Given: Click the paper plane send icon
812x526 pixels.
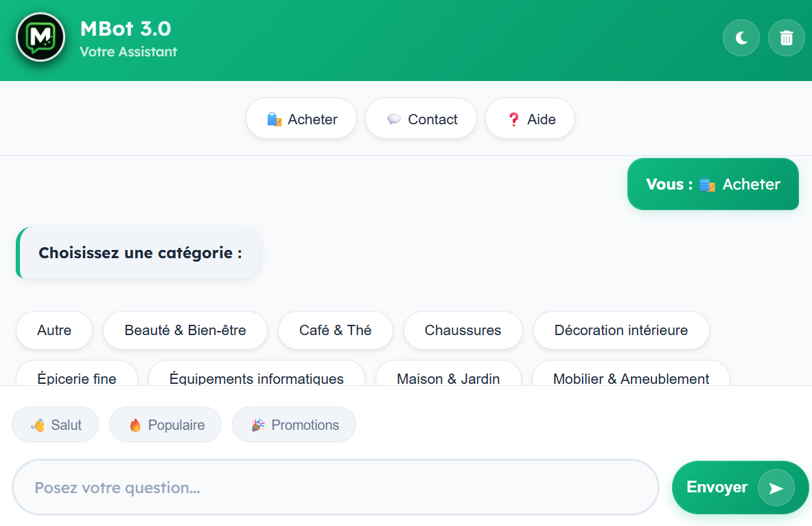Looking at the screenshot, I should coord(776,488).
